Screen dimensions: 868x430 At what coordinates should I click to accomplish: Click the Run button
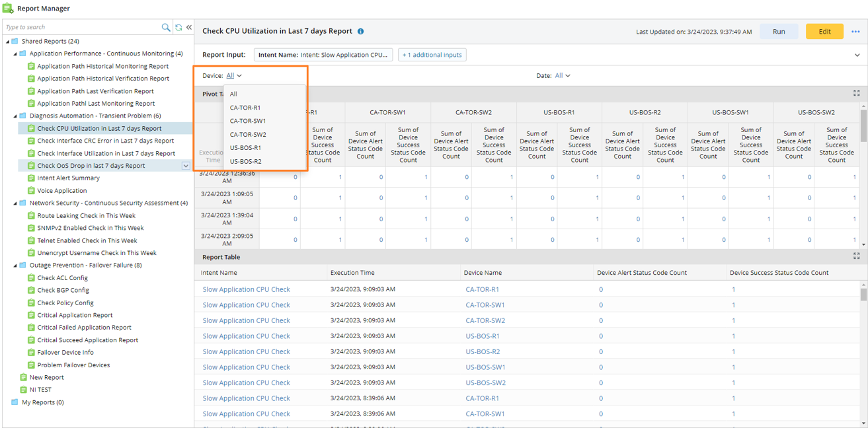point(778,32)
